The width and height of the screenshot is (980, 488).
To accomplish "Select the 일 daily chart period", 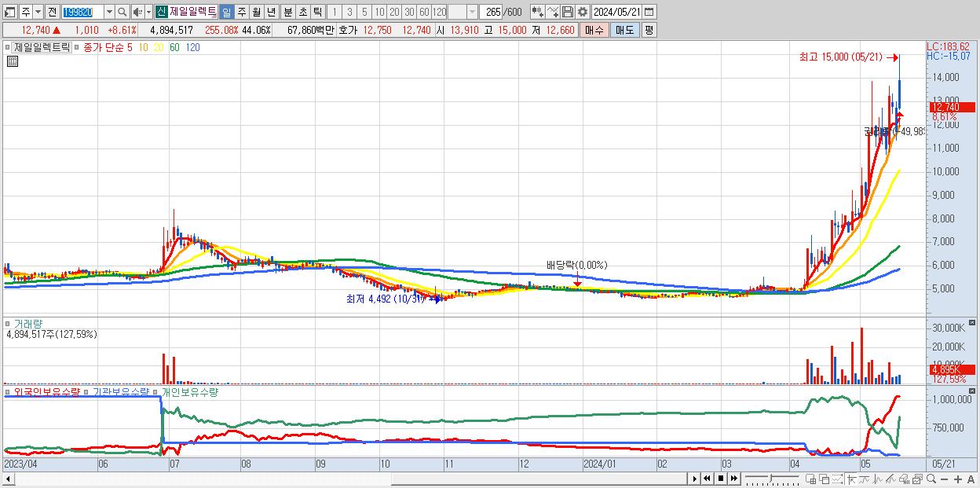I will [x=226, y=12].
